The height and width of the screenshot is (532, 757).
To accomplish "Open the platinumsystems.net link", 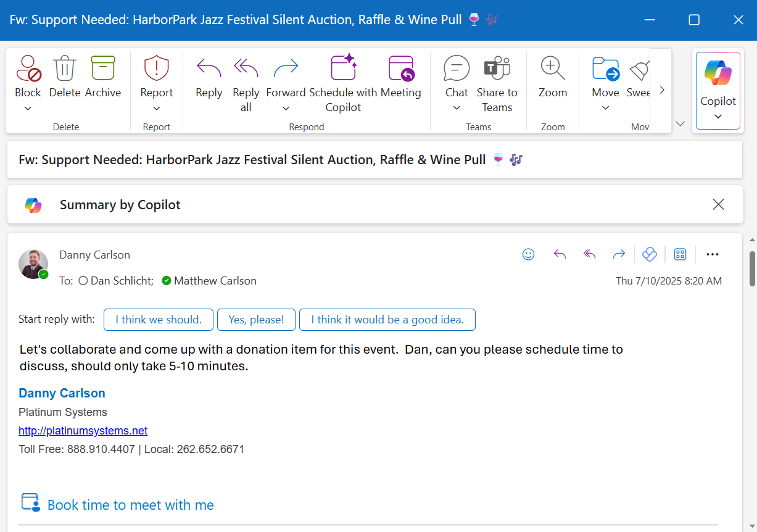I will [x=83, y=431].
